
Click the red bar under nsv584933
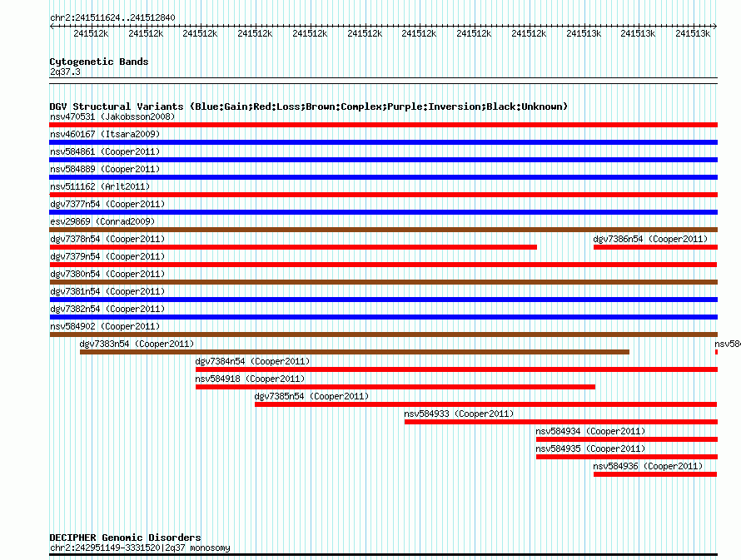click(x=561, y=422)
